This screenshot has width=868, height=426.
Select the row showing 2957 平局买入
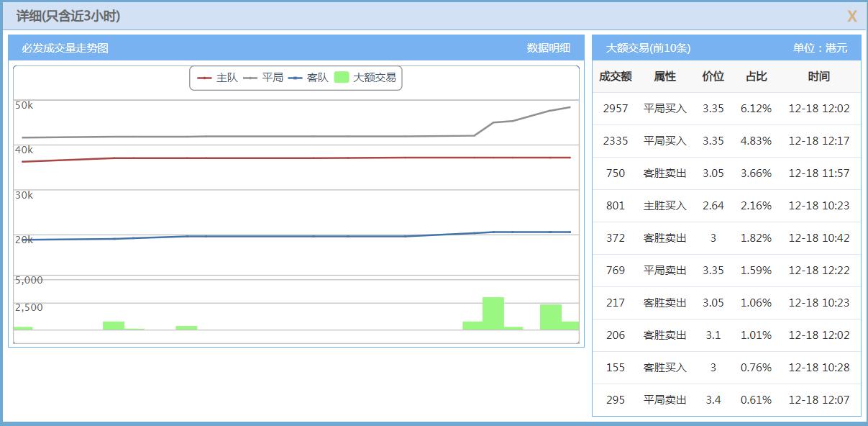[x=726, y=108]
